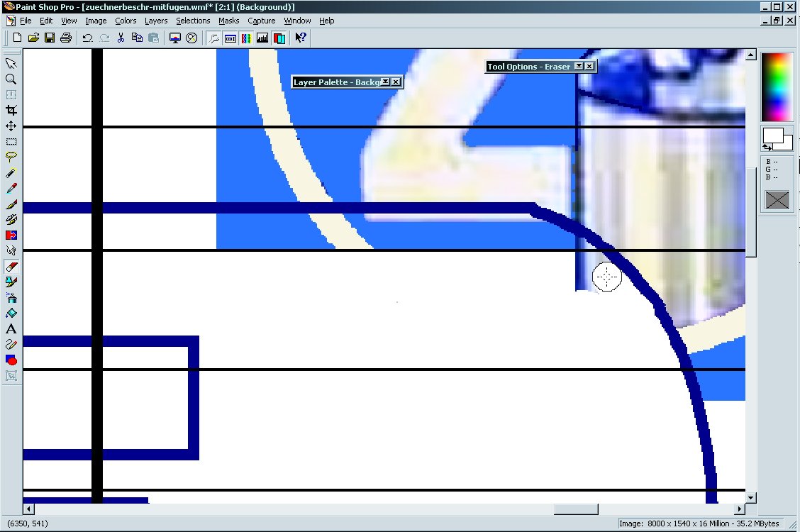Swap foreground and background colors arrow
Viewport: 800px width, 532px height.
pos(767,146)
